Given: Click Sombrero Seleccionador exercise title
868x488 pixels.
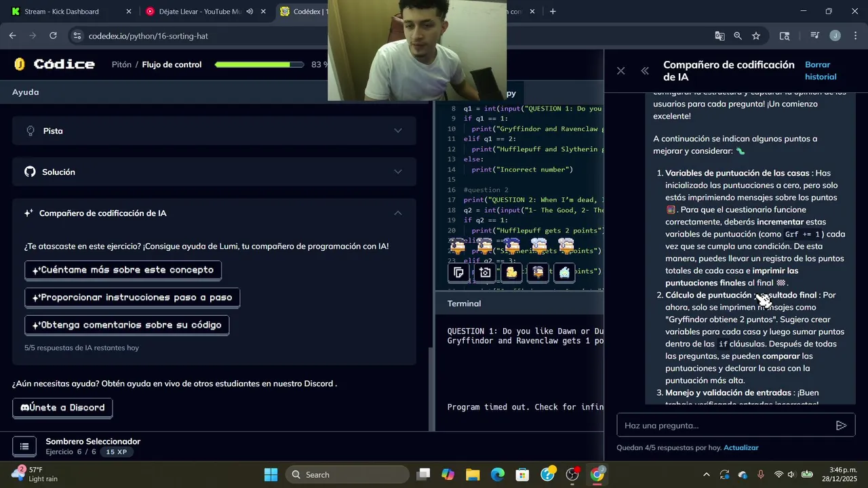Looking at the screenshot, I should click(93, 441).
